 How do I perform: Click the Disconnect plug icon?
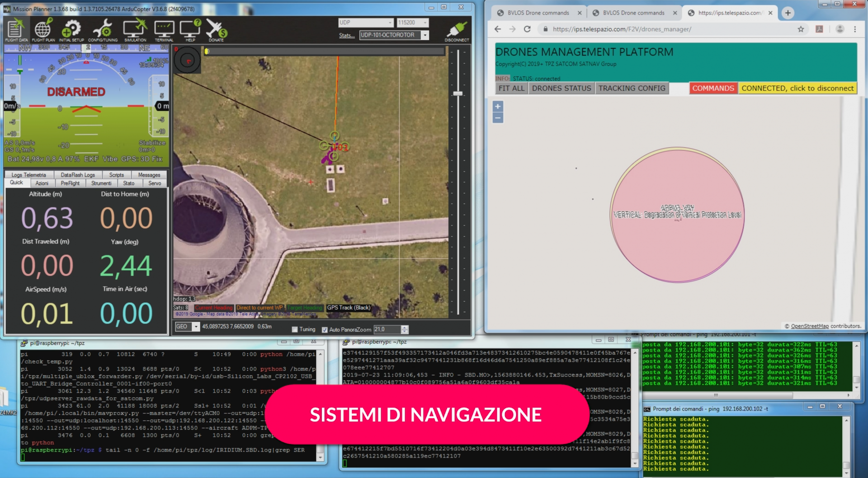coord(457,31)
